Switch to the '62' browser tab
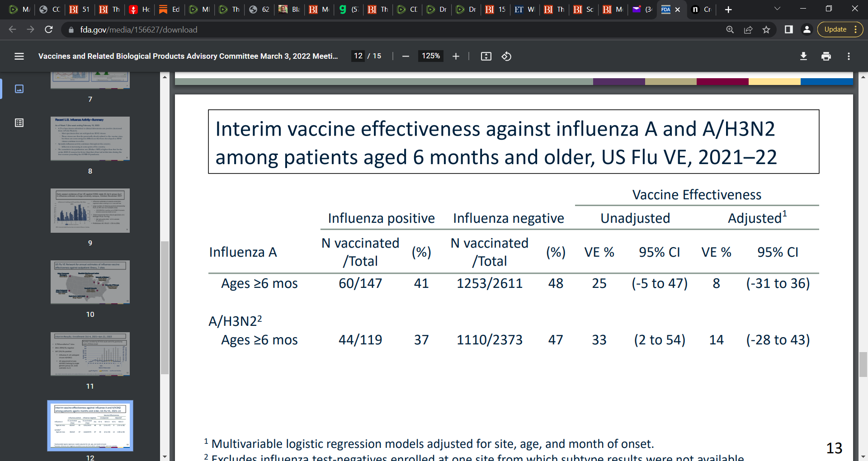This screenshot has width=868, height=461. coord(259,9)
